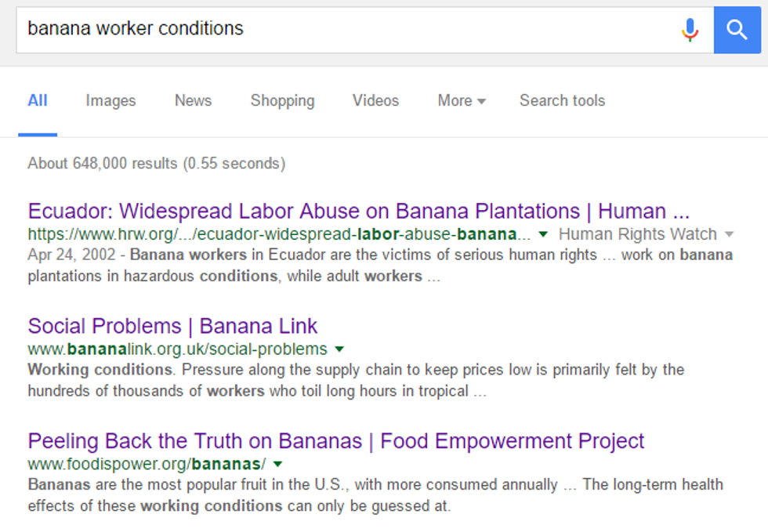This screenshot has width=768, height=532.
Task: Click the microphone voice search icon
Action: coord(690,30)
